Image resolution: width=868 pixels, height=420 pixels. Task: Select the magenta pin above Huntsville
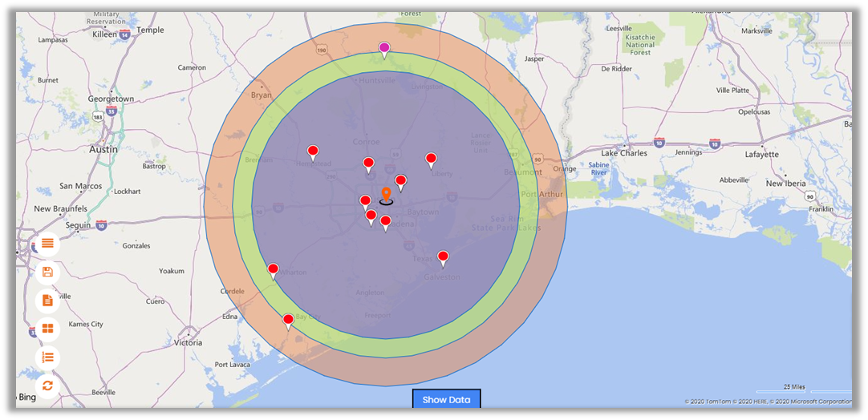coord(384,50)
